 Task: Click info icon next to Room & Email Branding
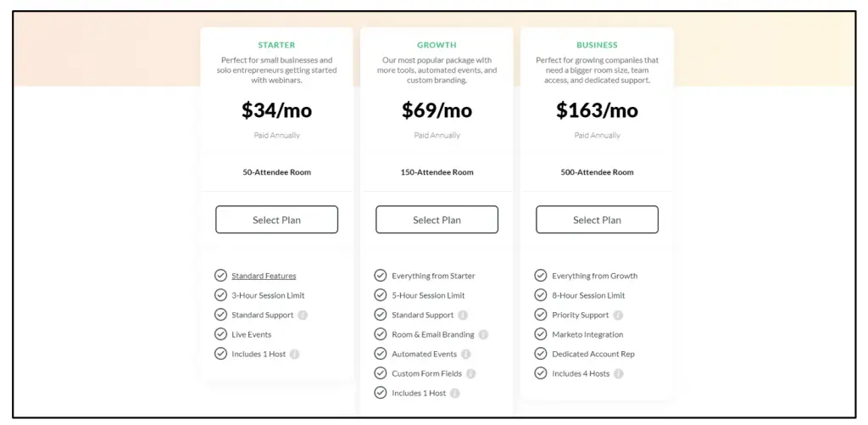click(x=483, y=334)
